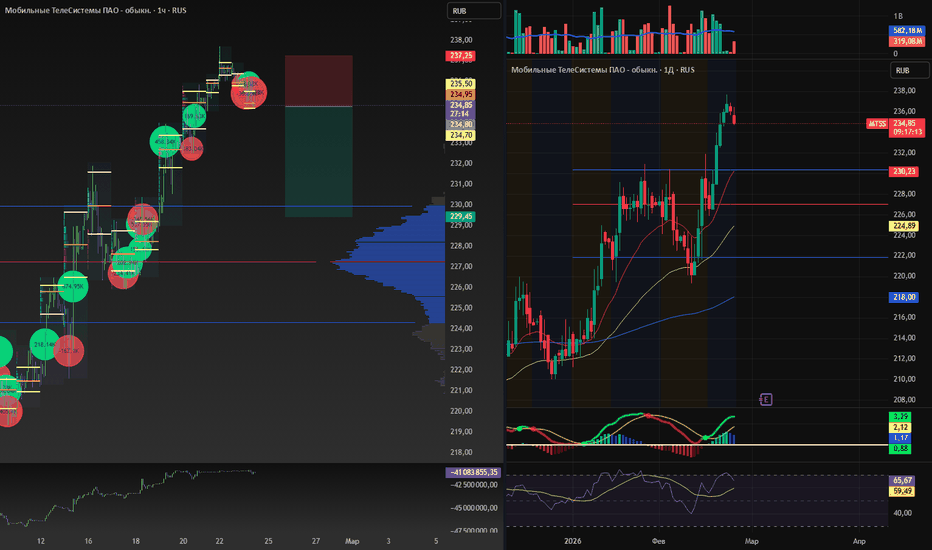Viewport: 932px width, 550px height.
Task: Click the red horizontal line on daily chart
Action: [x=730, y=205]
